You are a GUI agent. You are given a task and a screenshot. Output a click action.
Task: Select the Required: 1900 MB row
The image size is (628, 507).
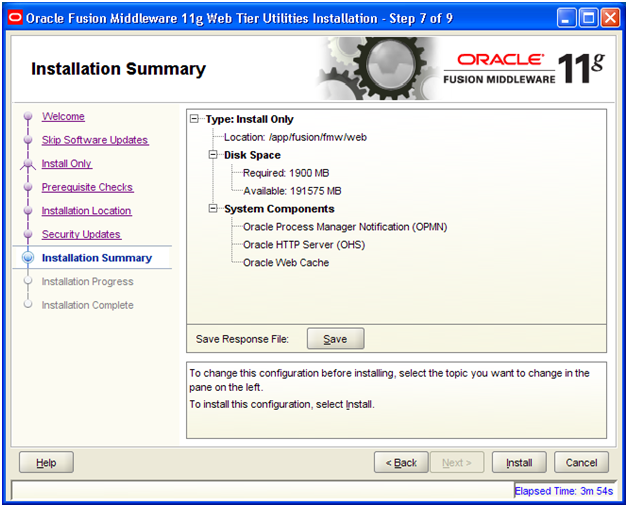point(286,173)
